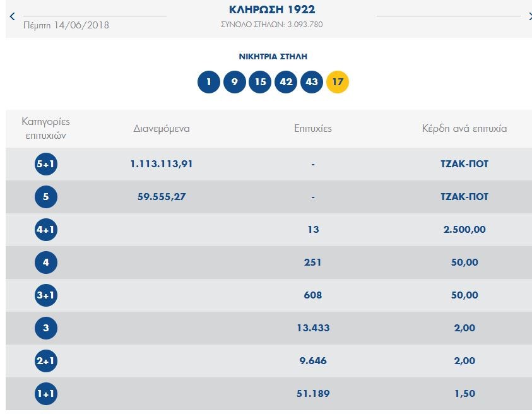Click the ΤΖΑΚ-ΠΟΤ text in 5+1 row
This screenshot has width=532, height=419.
pos(464,164)
